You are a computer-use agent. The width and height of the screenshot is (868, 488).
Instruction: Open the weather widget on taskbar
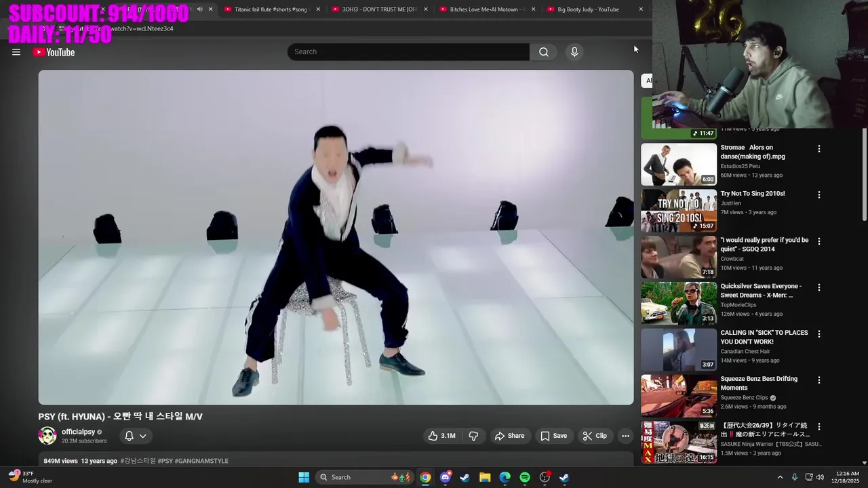[x=31, y=477]
